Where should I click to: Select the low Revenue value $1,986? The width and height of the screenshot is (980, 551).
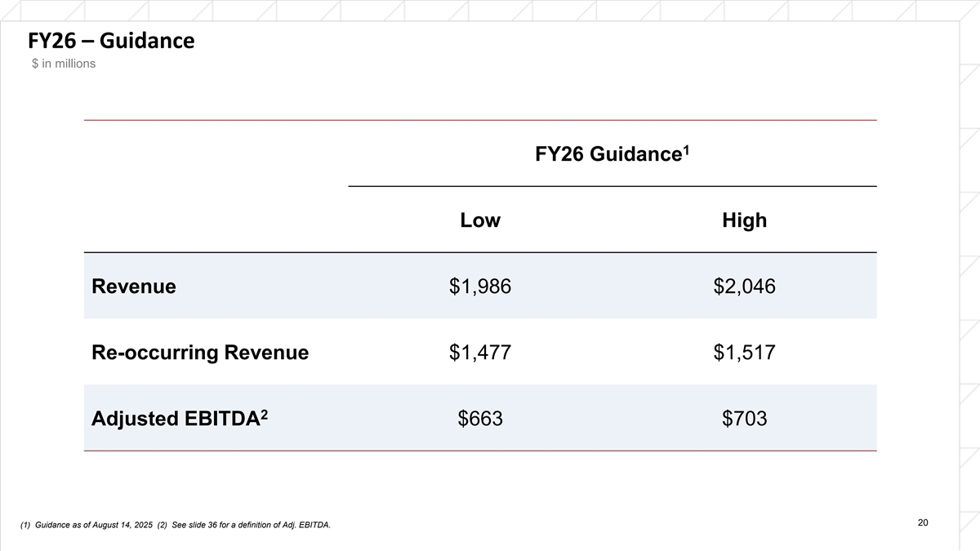pos(480,287)
